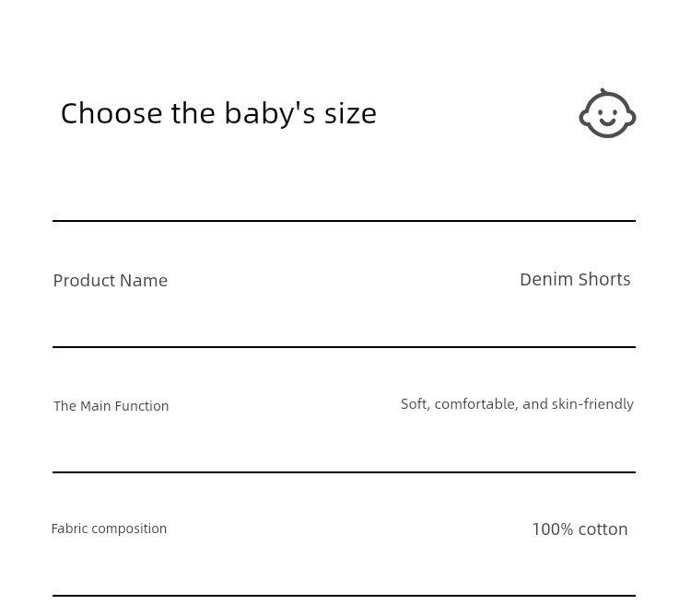
Task: Click the word "size" in the heading
Action: click(x=350, y=113)
